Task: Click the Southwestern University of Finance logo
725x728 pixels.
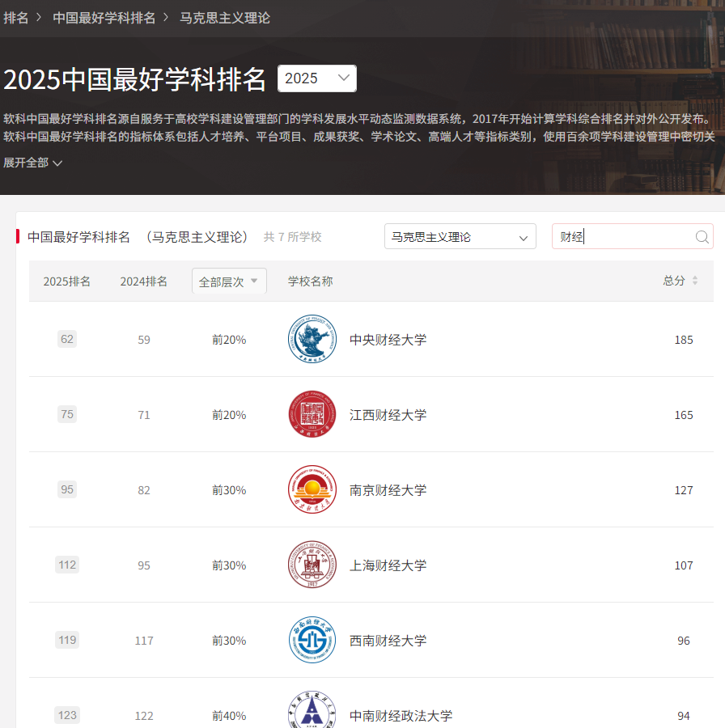Action: pos(312,640)
